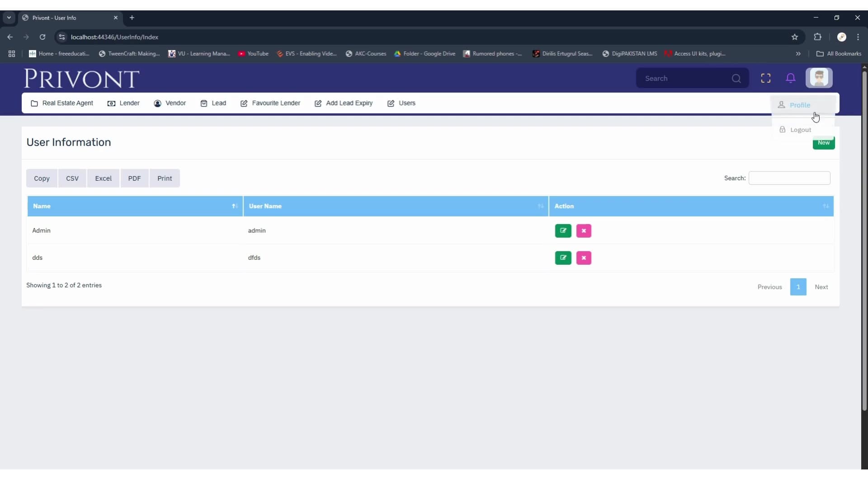
Task: Click the YouTube bookmark
Action: [x=254, y=54]
